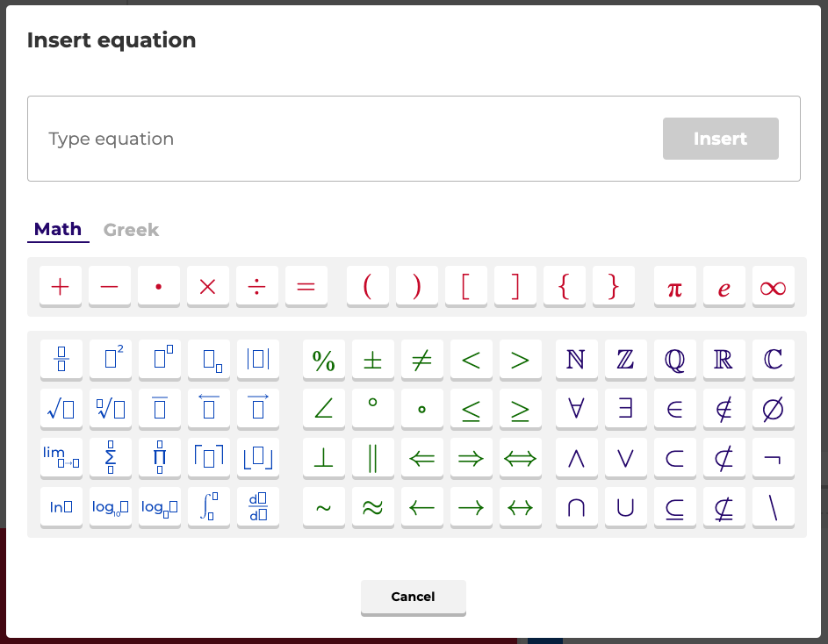Insert the not-equal sign
Screen dimensions: 828x644
pos(421,359)
